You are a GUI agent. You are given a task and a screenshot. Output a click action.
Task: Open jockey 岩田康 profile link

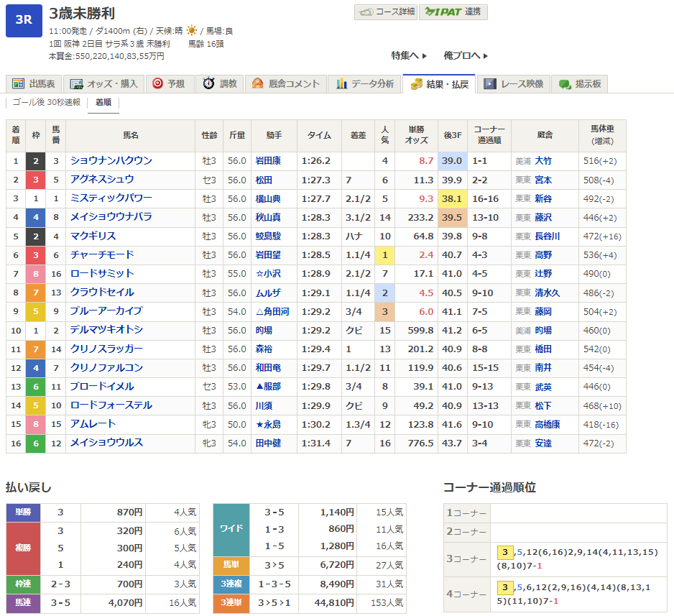pos(267,161)
